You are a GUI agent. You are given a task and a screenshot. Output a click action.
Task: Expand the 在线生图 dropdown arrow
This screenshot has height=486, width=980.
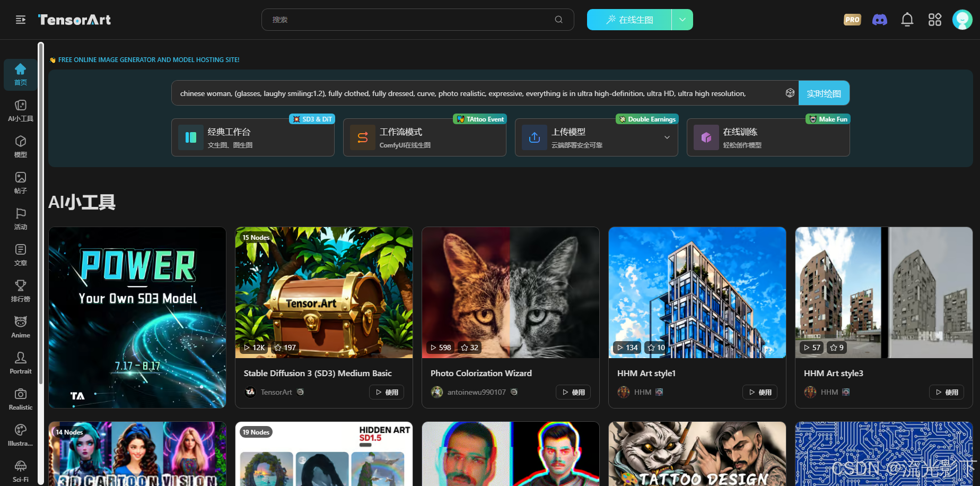682,20
